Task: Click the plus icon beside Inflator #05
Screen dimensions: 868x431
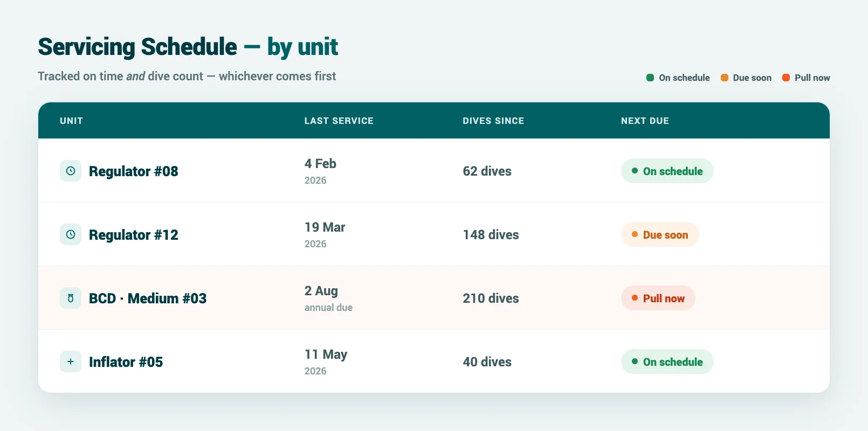Action: pos(71,362)
